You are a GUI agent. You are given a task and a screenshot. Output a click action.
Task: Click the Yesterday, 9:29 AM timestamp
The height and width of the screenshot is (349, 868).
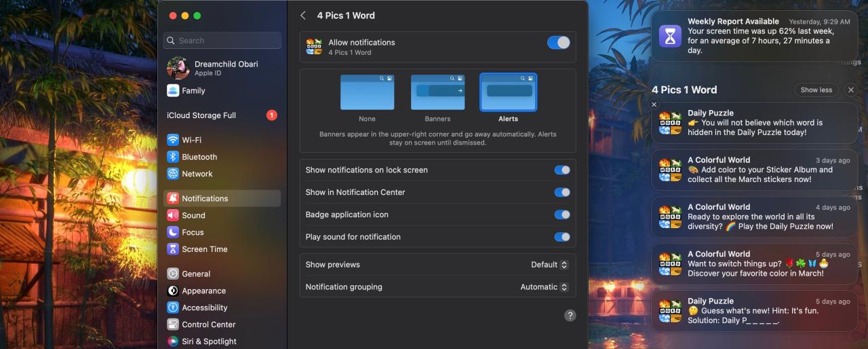tap(819, 22)
